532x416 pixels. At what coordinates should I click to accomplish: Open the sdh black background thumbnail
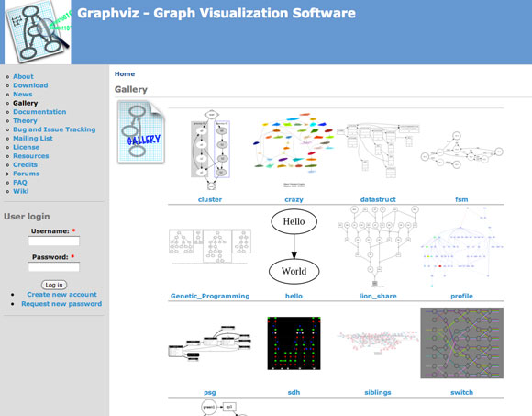pyautogui.click(x=294, y=343)
